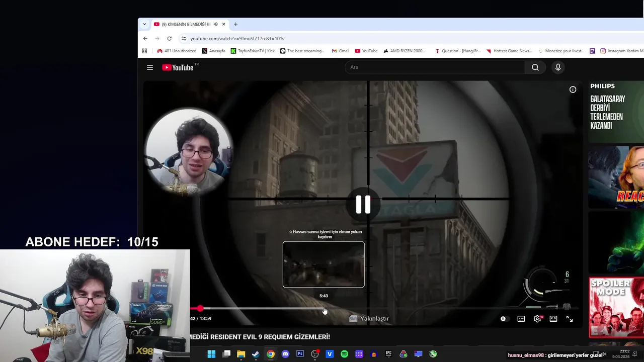
Task: Open Task View on the taskbar
Action: click(226, 354)
